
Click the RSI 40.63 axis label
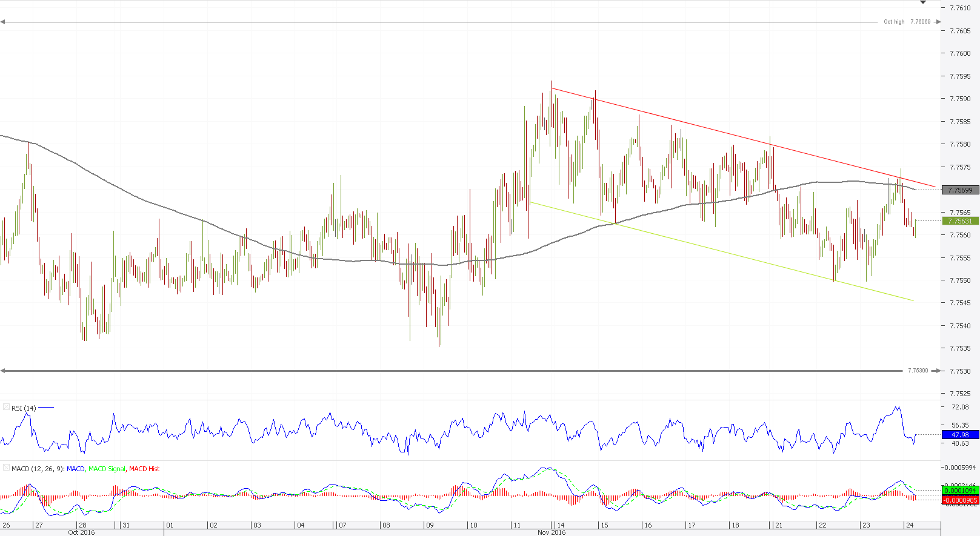(961, 443)
